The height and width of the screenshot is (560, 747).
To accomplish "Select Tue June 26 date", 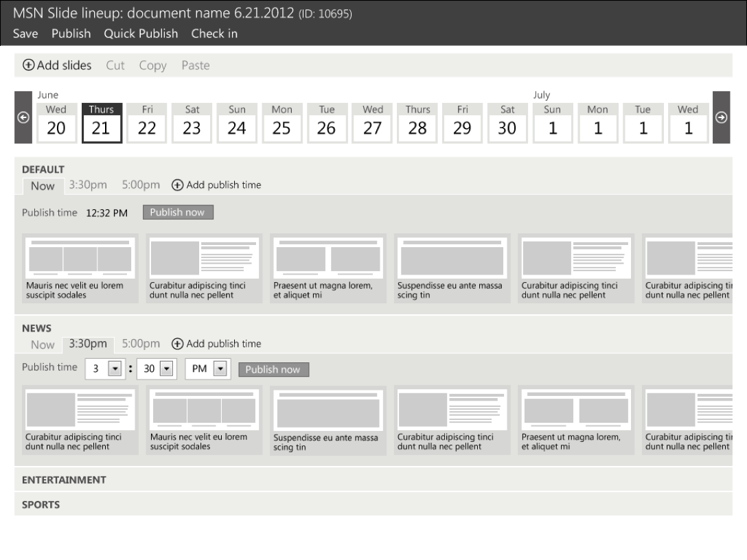I will click(326, 123).
